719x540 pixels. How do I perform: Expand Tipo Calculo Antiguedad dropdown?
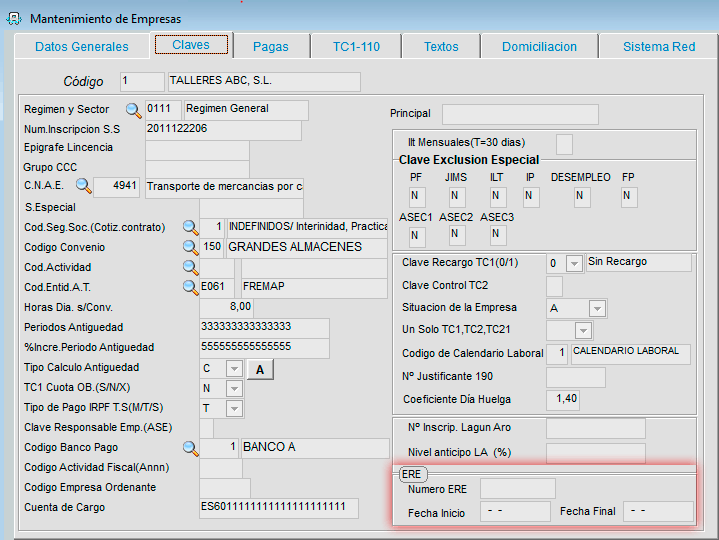[x=234, y=369]
